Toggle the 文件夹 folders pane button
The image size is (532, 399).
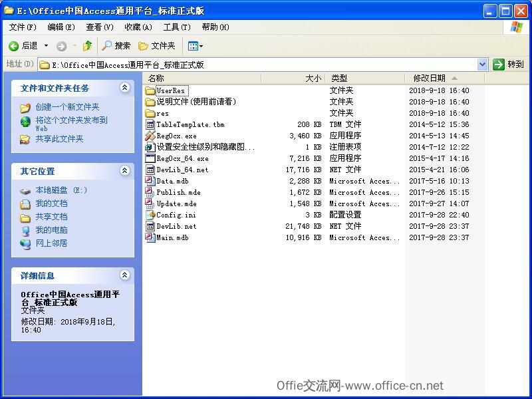pos(156,46)
